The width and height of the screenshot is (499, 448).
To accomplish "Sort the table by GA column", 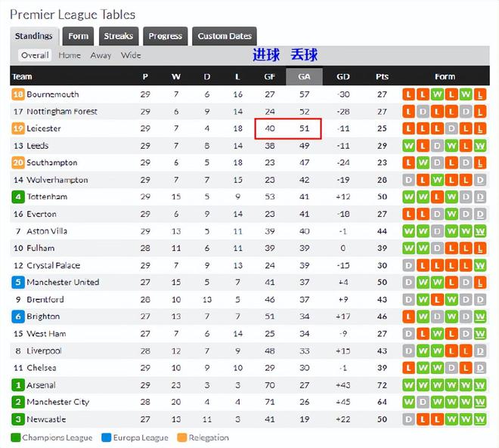I will pyautogui.click(x=304, y=76).
